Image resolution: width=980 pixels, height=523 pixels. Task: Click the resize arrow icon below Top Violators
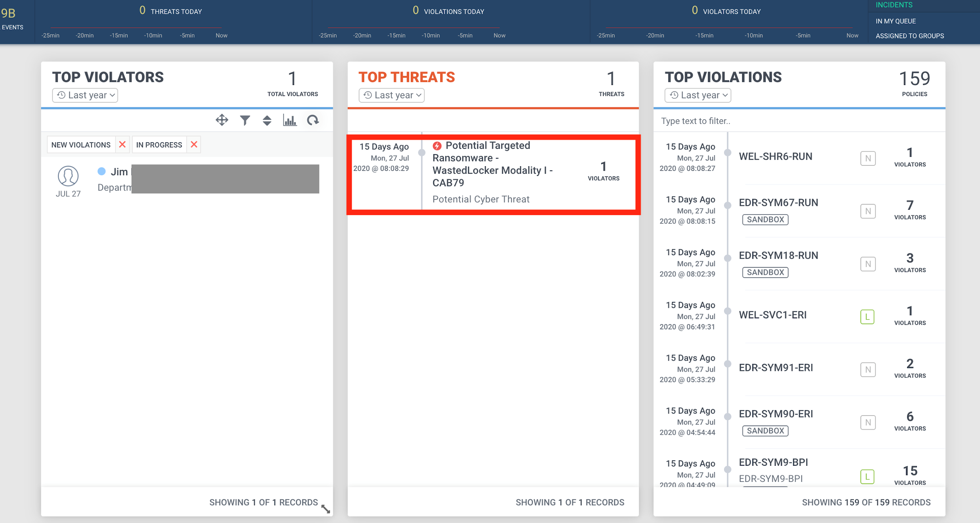325,509
